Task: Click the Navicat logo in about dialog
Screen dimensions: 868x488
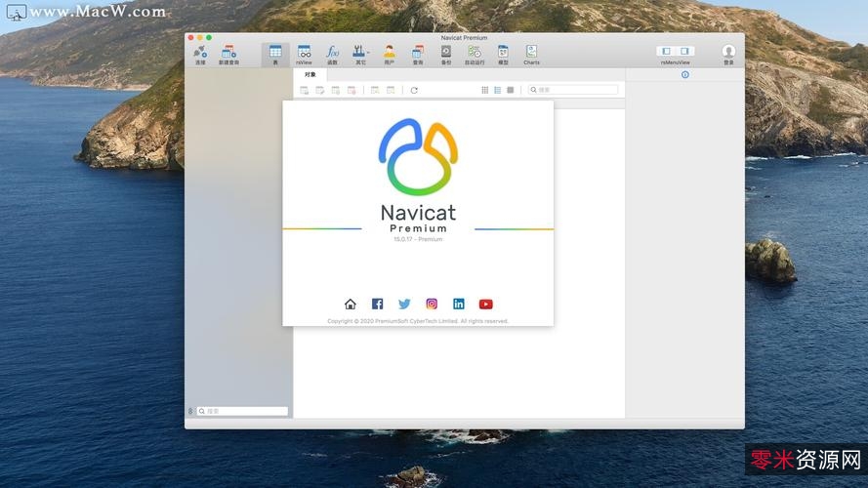Action: (x=418, y=157)
